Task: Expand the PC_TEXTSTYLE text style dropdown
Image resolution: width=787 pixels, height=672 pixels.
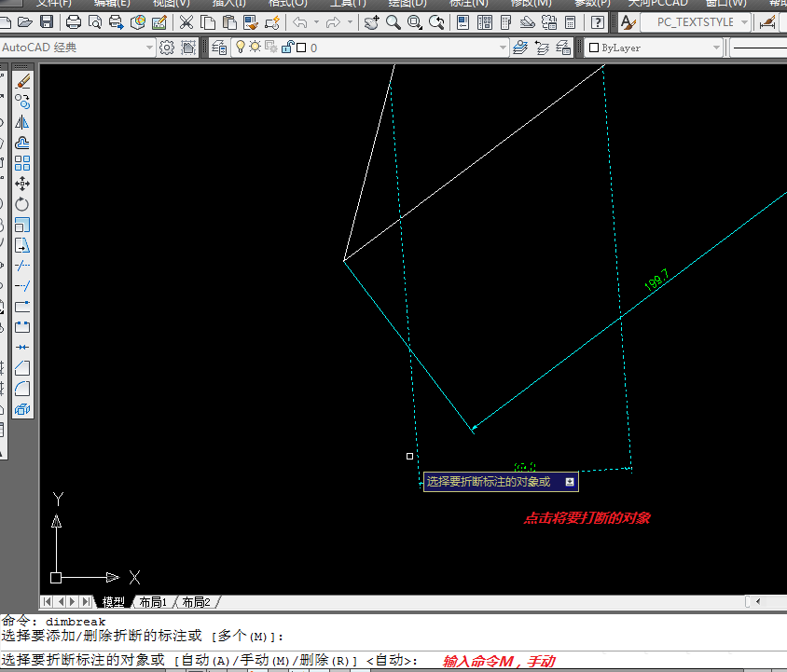Action: click(x=743, y=22)
